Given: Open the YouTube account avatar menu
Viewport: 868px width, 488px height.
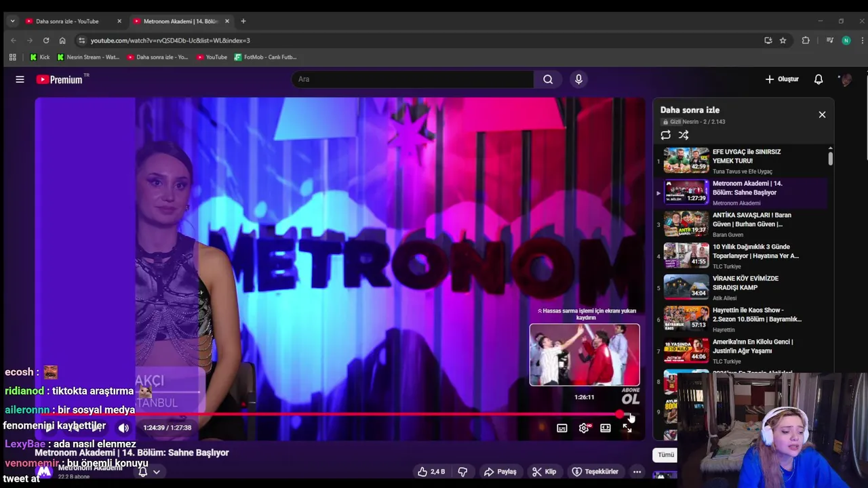Looking at the screenshot, I should point(845,79).
